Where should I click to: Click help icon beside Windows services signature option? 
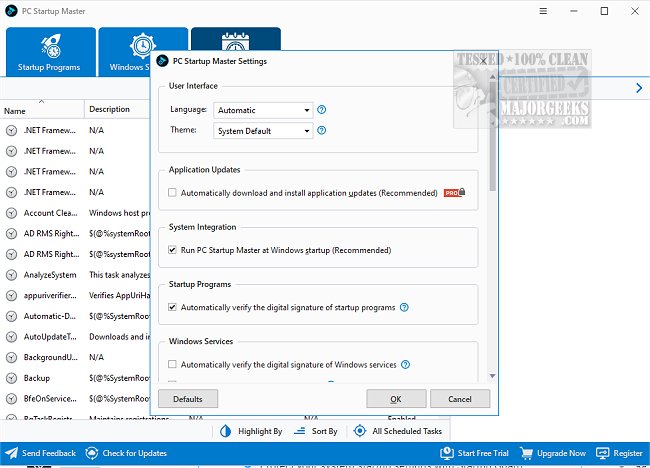pos(405,364)
